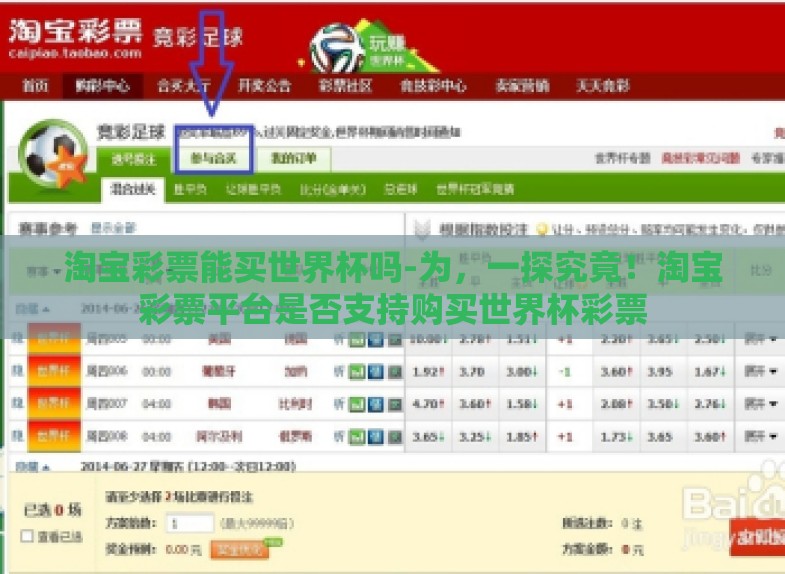Open the green chart icon in the 周四008 row

(356, 437)
